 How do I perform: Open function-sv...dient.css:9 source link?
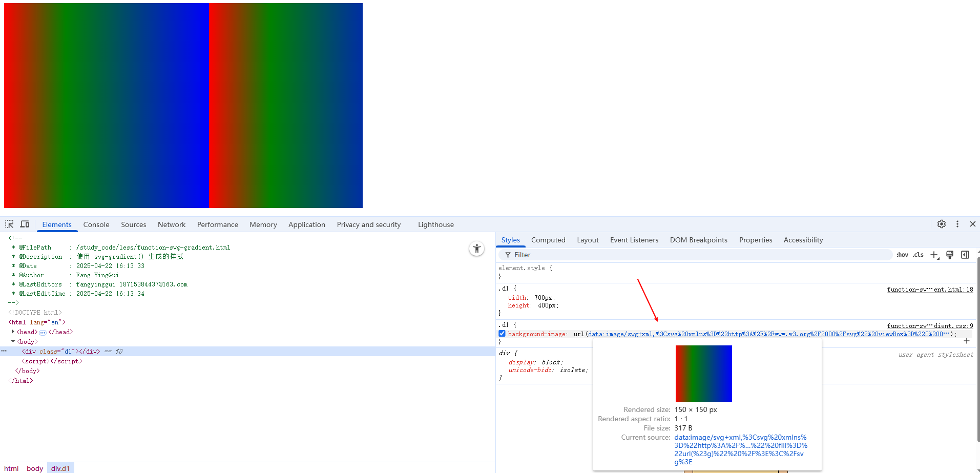click(930, 326)
